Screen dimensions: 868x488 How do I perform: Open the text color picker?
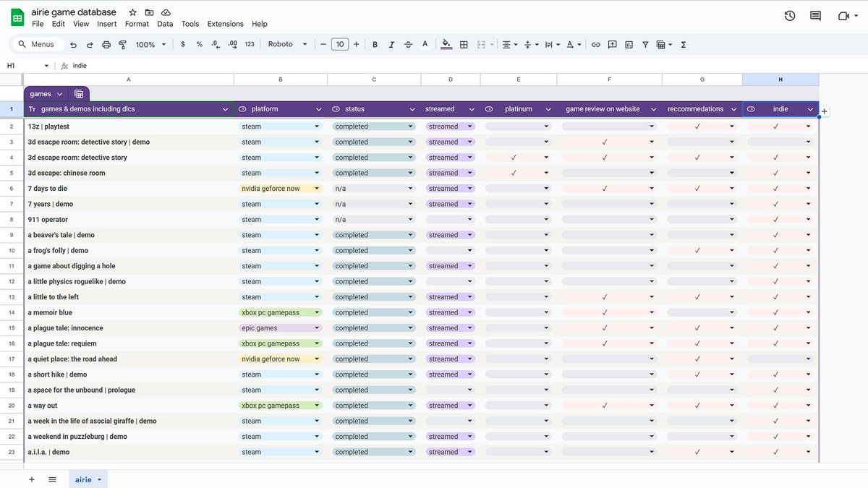tap(425, 45)
